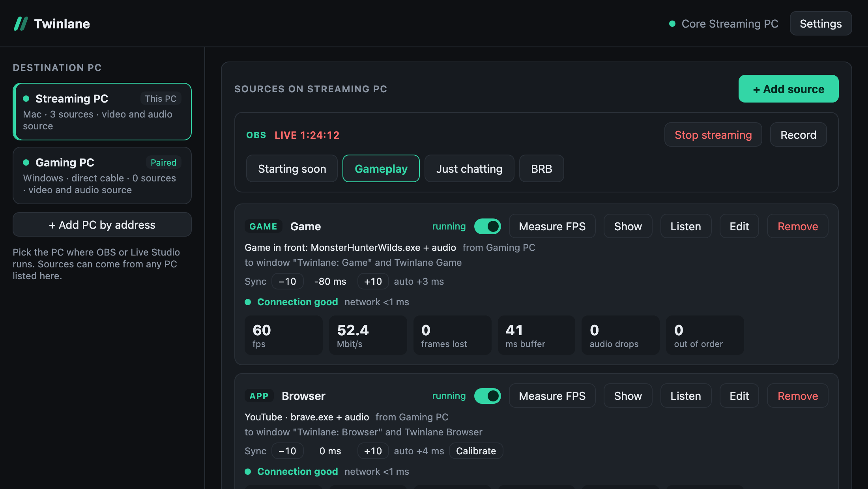Listen to the Game source

click(x=686, y=226)
